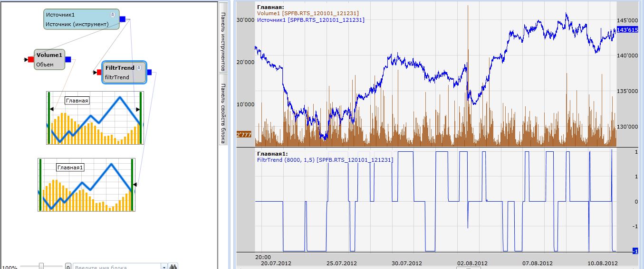Viewport: 644px width, 269px height.
Task: Click the 30'000 volume axis label
Action: click(245, 20)
